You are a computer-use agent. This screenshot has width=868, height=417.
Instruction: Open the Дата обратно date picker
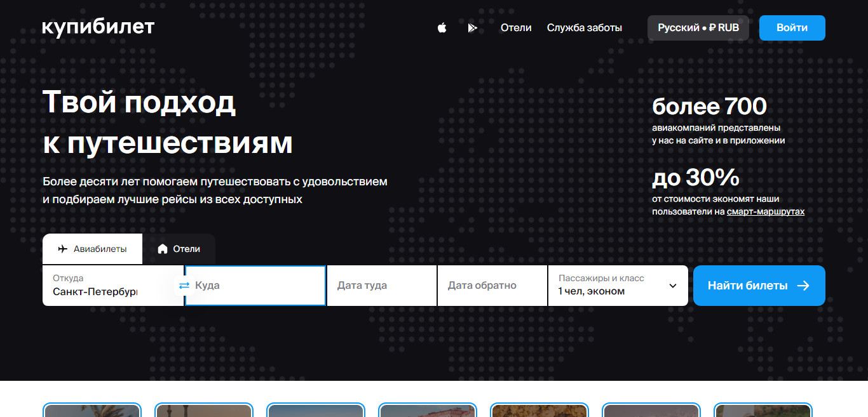click(x=492, y=286)
